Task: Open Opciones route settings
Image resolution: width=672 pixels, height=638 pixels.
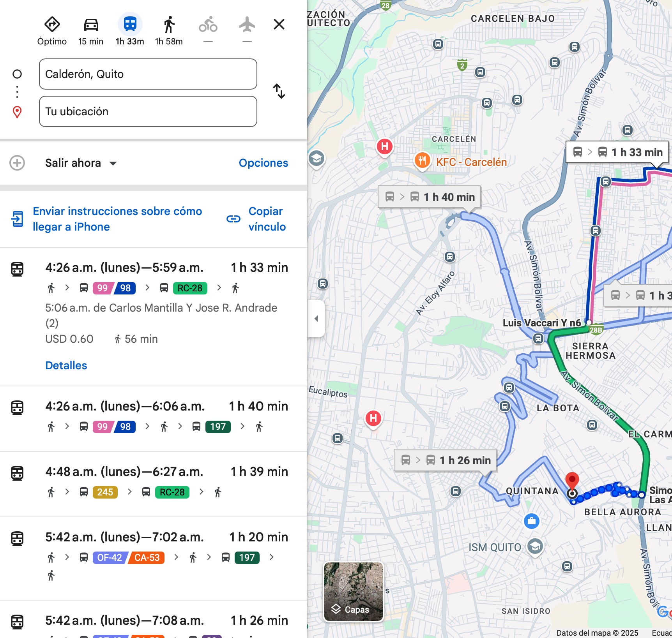Action: (x=263, y=163)
